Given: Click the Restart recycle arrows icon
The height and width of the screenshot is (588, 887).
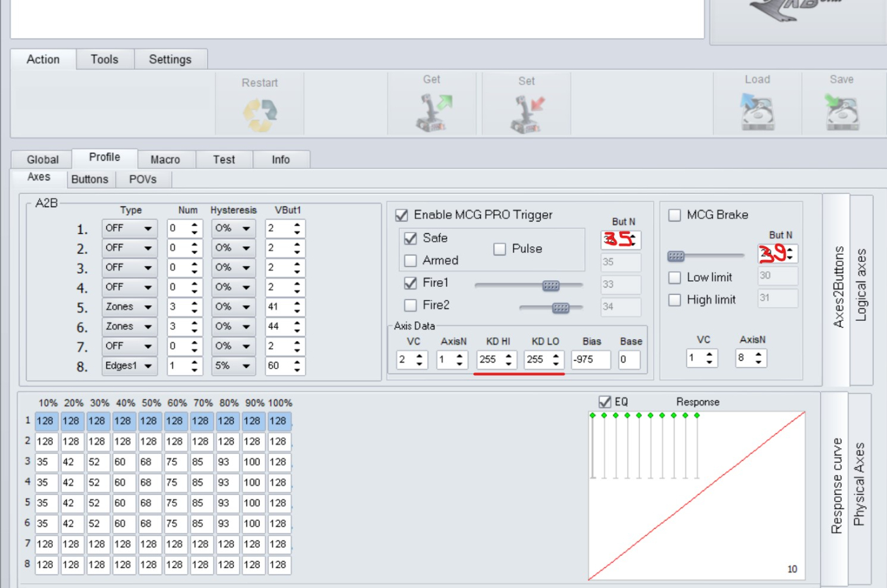Looking at the screenshot, I should point(260,114).
